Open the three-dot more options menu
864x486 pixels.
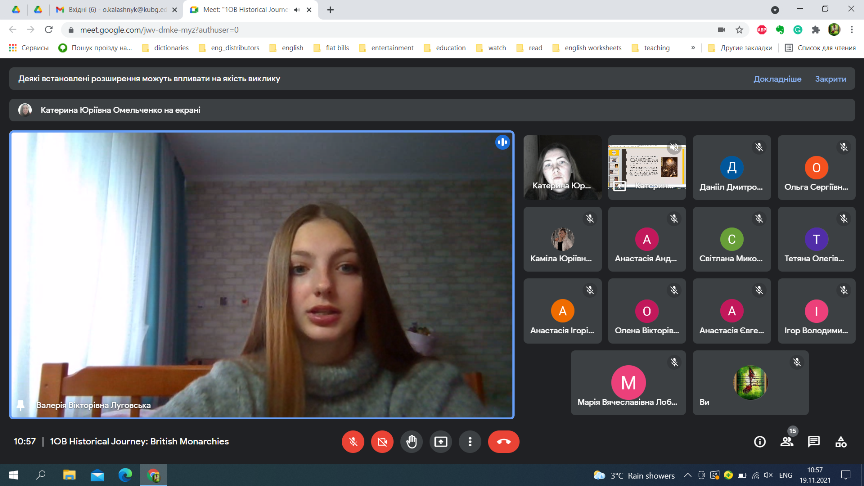pyautogui.click(x=469, y=441)
